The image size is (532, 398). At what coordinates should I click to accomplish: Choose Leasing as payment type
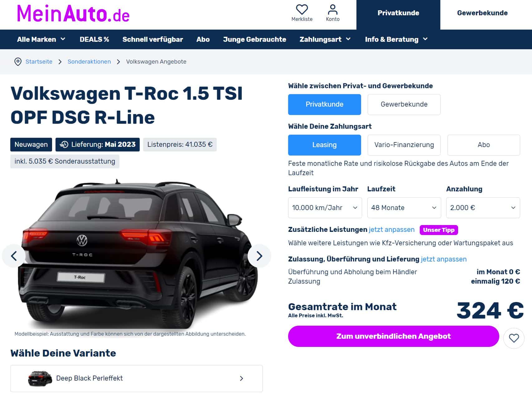324,145
